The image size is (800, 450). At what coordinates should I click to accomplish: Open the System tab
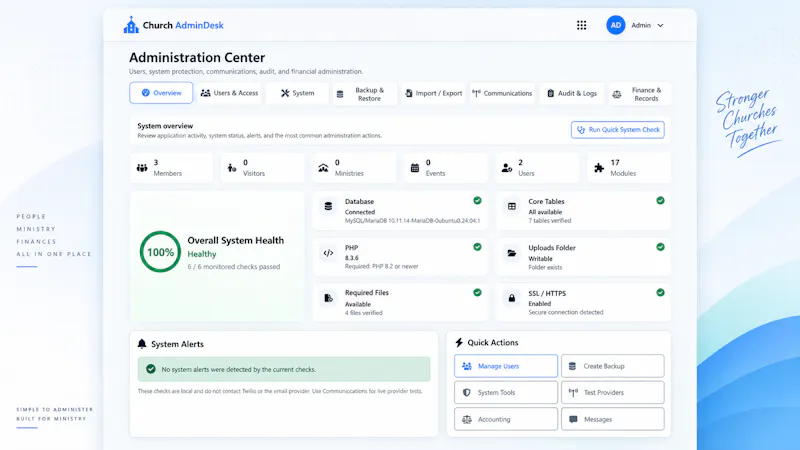[297, 93]
